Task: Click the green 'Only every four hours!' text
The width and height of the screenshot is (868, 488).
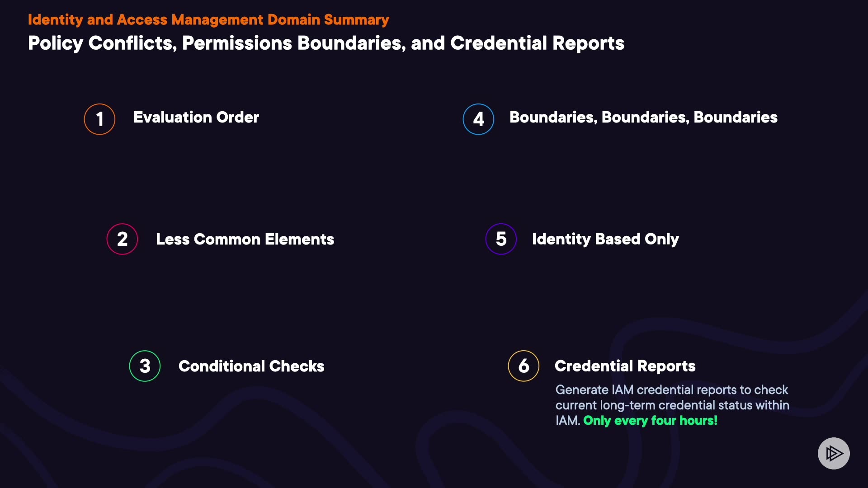Action: [x=650, y=421]
